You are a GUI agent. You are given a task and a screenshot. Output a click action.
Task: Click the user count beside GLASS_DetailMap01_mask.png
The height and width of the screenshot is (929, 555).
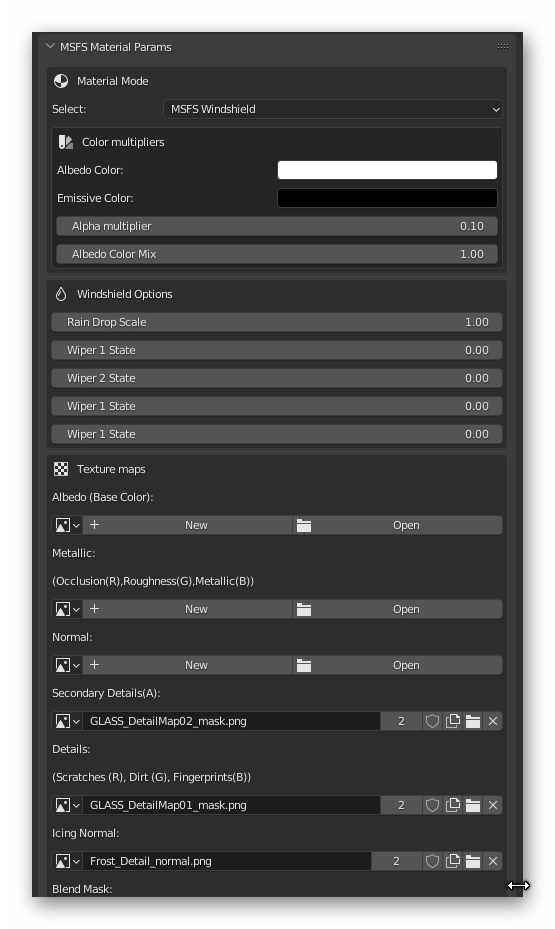click(x=401, y=805)
